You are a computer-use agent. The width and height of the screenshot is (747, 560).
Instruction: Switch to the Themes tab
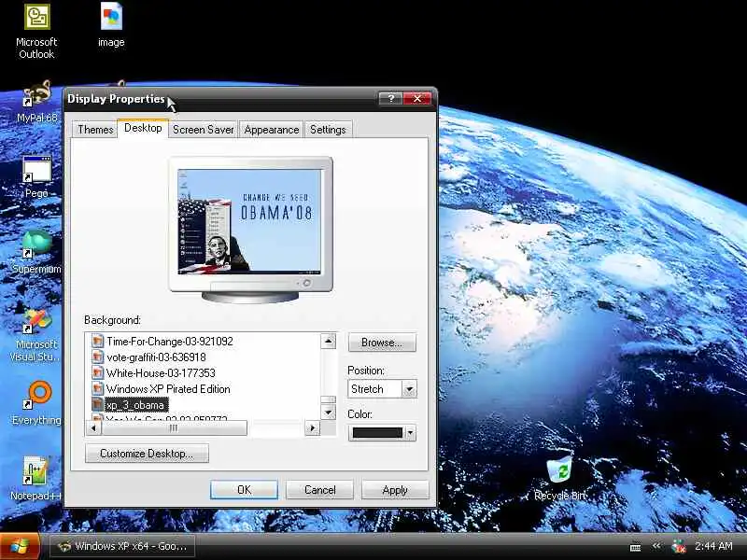point(95,130)
